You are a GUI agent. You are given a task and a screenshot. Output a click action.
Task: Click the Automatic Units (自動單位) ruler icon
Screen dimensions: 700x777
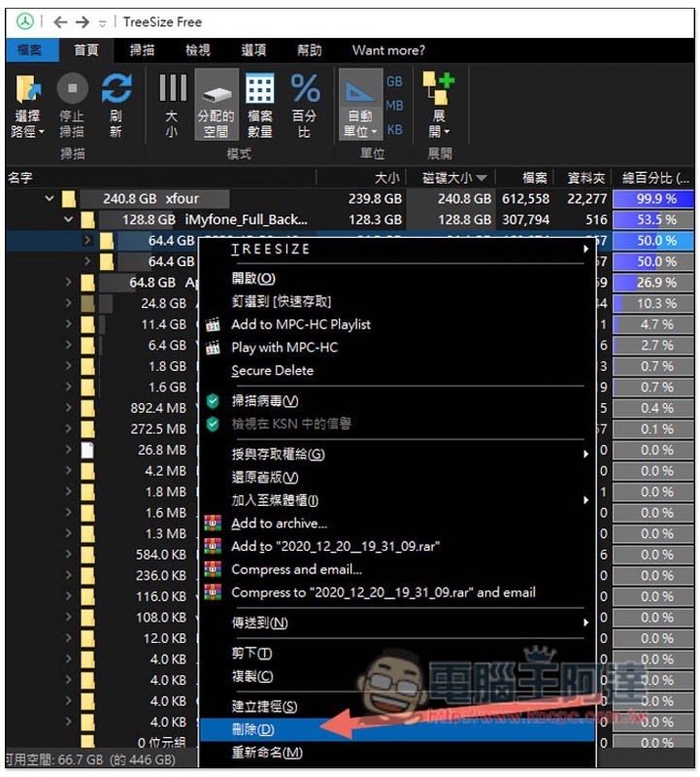360,91
